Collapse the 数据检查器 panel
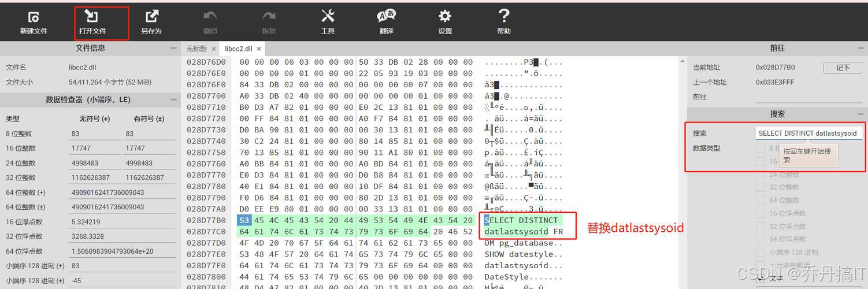This screenshot has height=289, width=868. point(173,100)
